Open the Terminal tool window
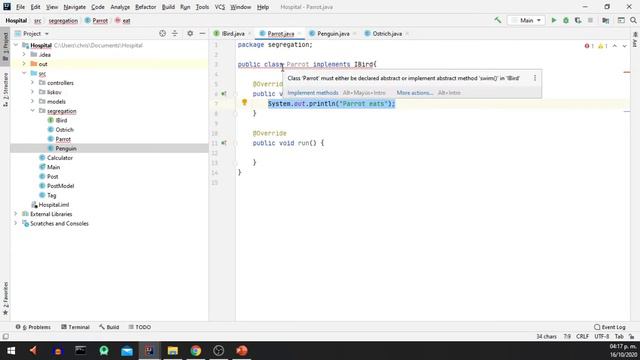 click(75, 327)
